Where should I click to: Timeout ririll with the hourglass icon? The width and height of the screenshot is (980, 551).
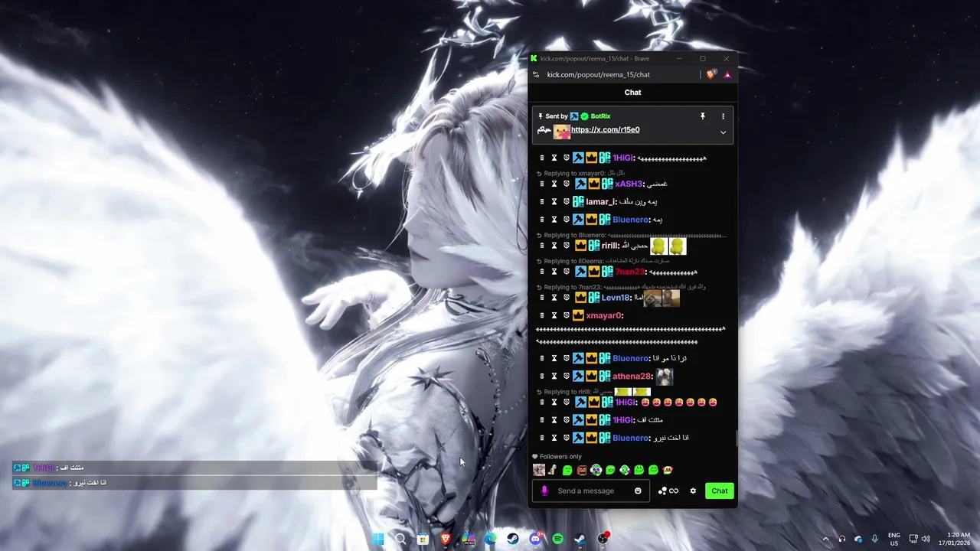point(554,246)
